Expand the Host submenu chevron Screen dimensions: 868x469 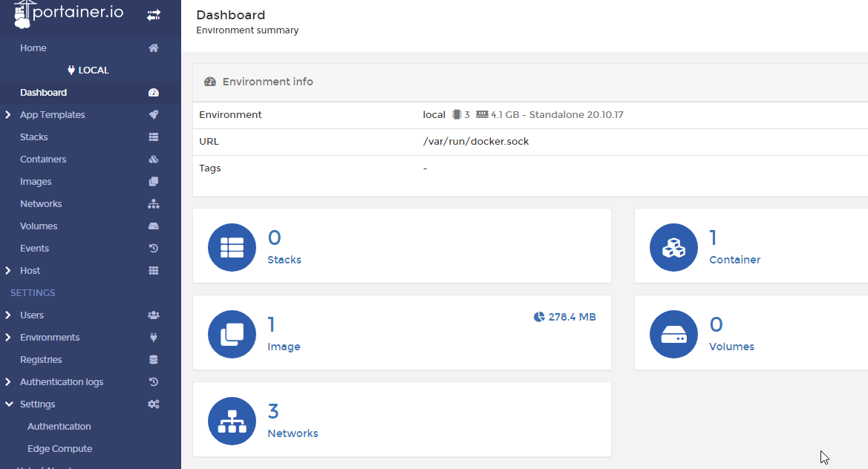click(x=7, y=270)
